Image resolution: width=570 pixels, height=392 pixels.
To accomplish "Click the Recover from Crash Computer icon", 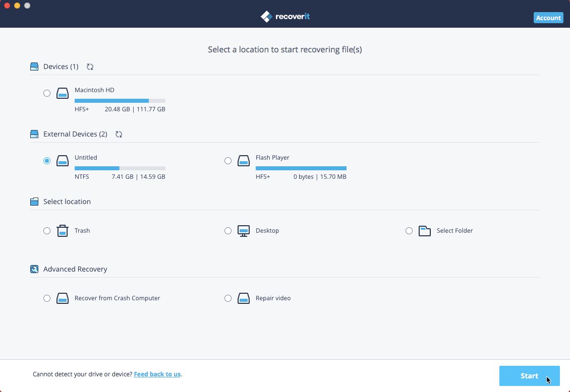I will click(63, 298).
